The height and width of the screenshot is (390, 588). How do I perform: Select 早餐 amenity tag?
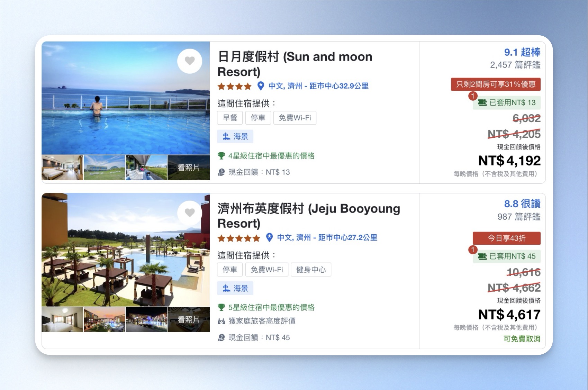[x=230, y=118]
